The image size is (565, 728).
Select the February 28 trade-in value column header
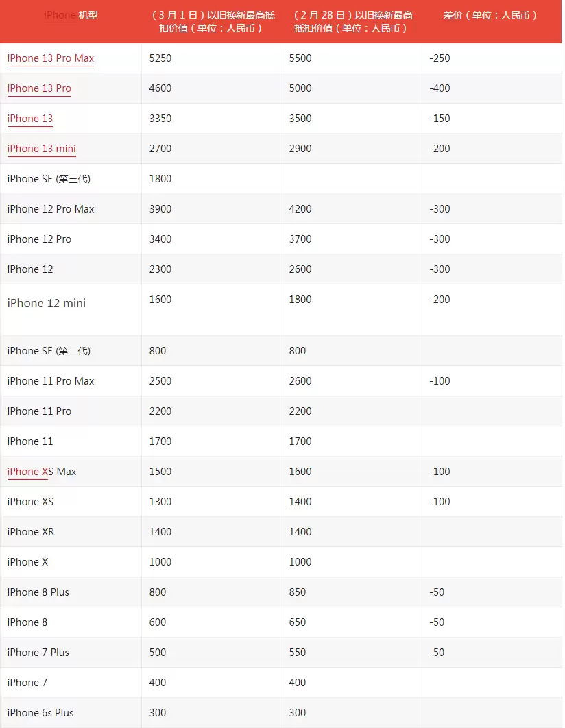(352, 22)
